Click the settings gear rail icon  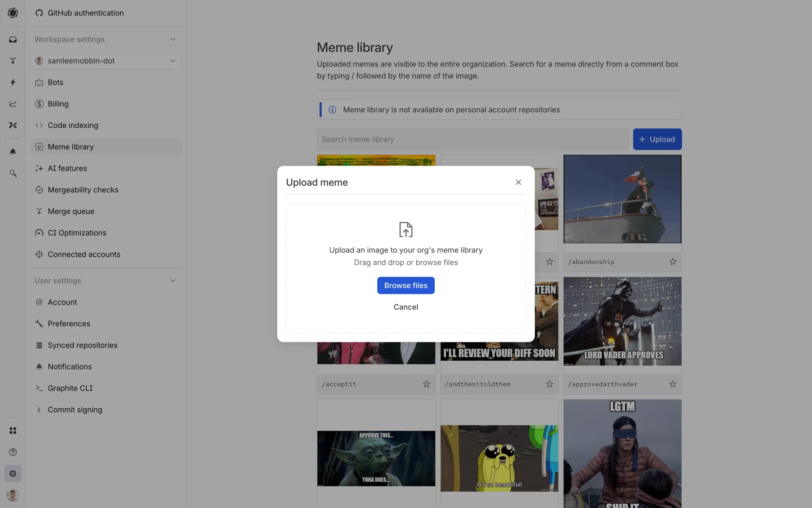pyautogui.click(x=13, y=474)
